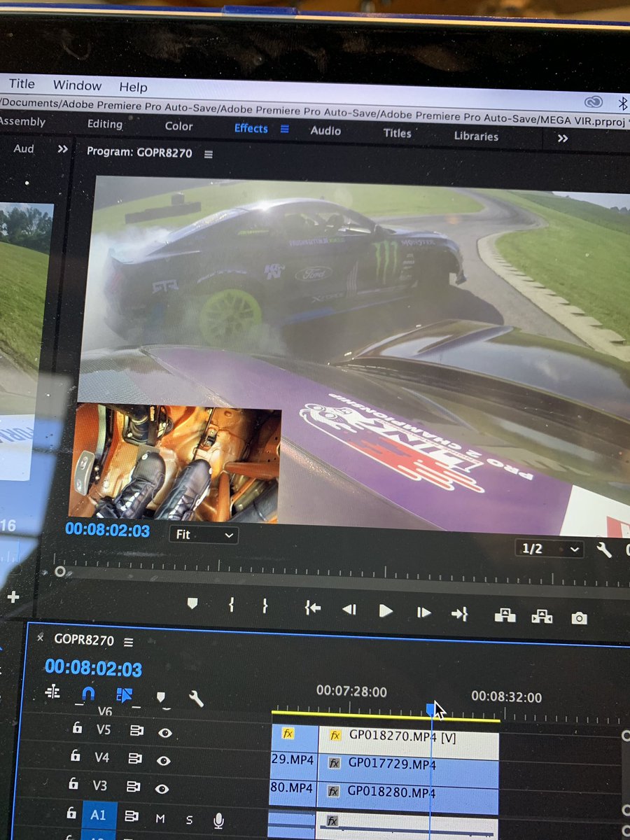Click the Mark Out button
Viewport: 630px width, 840px height.
click(265, 606)
